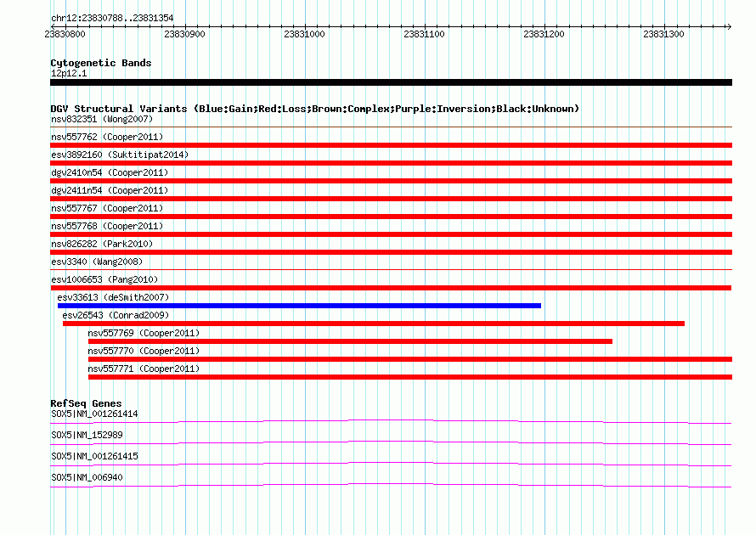Click the chr12:23830788..23831354 region label
Image resolution: width=756 pixels, height=535 pixels.
pyautogui.click(x=112, y=19)
